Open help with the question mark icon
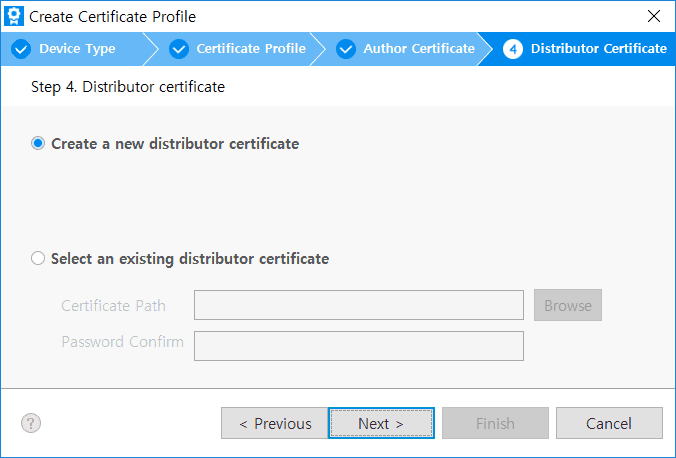This screenshot has width=676, height=458. click(30, 423)
